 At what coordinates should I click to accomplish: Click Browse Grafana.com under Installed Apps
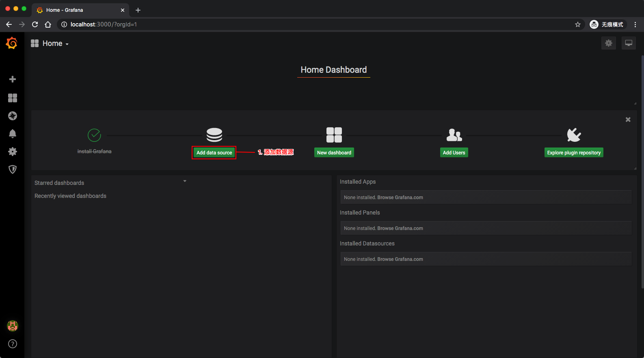click(400, 197)
